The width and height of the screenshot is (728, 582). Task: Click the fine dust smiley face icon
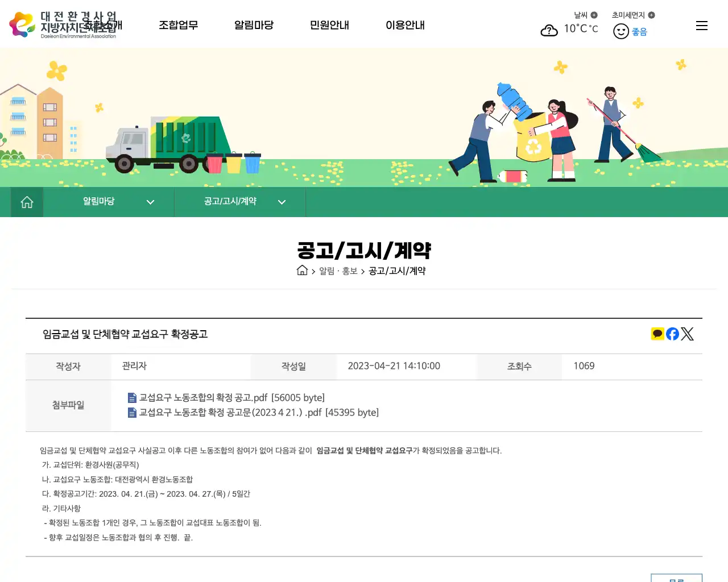620,31
